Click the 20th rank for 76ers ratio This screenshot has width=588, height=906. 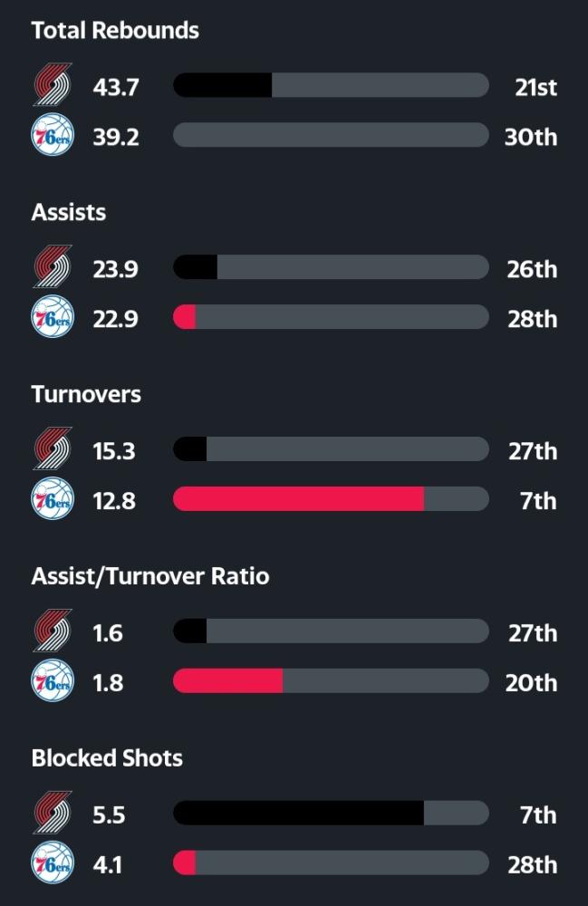tap(532, 683)
